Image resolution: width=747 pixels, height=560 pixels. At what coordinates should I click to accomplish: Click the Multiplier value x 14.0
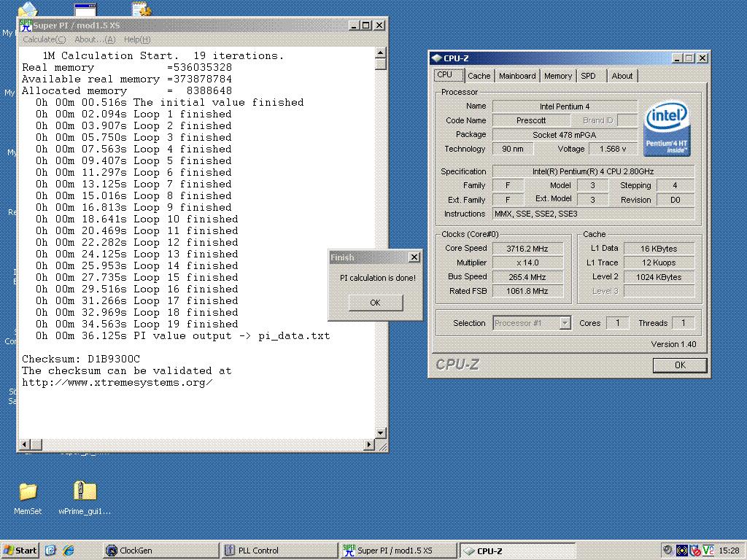(x=527, y=262)
